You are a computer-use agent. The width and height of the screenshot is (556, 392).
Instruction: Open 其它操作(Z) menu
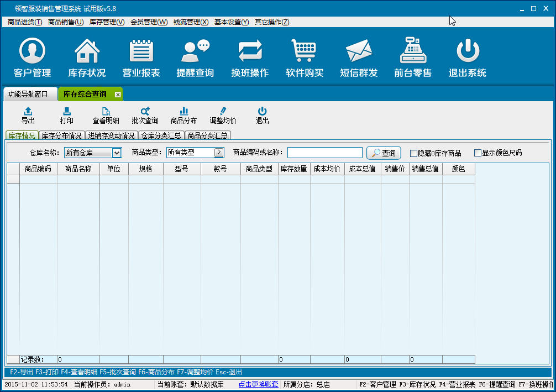[x=272, y=22]
